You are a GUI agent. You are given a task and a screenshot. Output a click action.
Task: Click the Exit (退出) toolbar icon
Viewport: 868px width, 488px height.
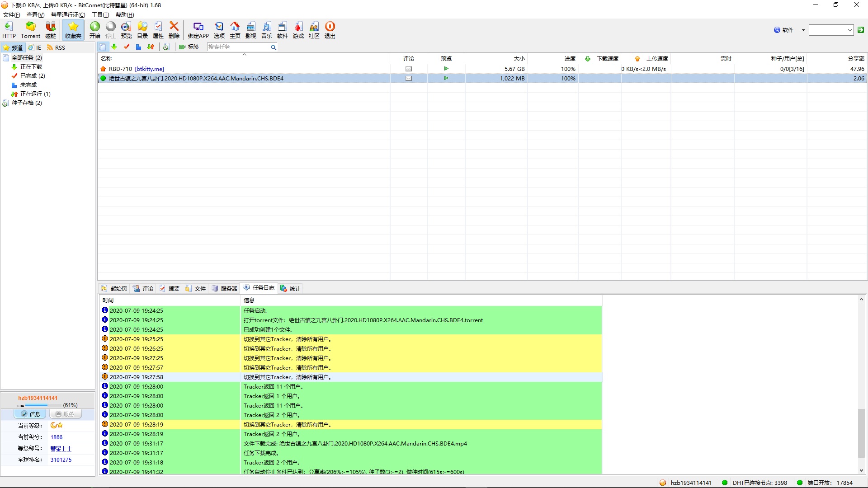[x=330, y=30]
